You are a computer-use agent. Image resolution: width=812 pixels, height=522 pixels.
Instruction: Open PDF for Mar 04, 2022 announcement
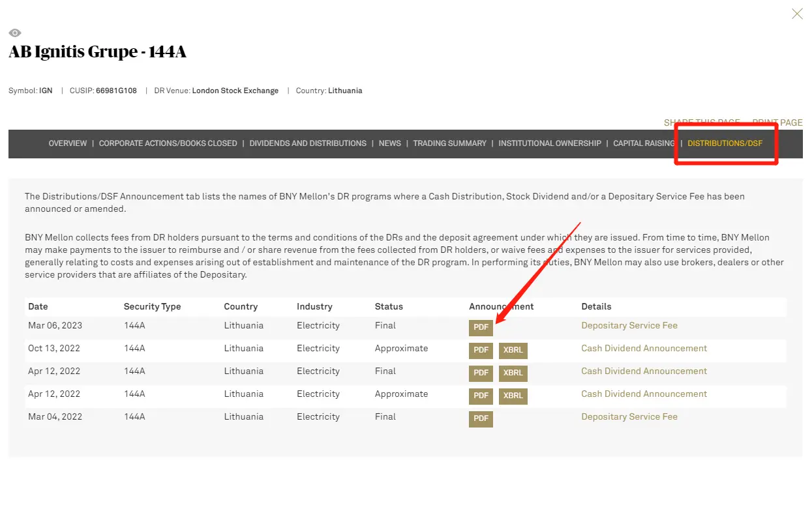coord(481,419)
